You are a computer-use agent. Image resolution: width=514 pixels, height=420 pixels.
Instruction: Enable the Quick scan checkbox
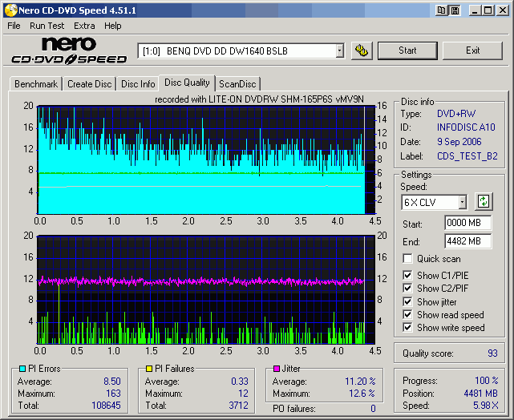(x=408, y=259)
